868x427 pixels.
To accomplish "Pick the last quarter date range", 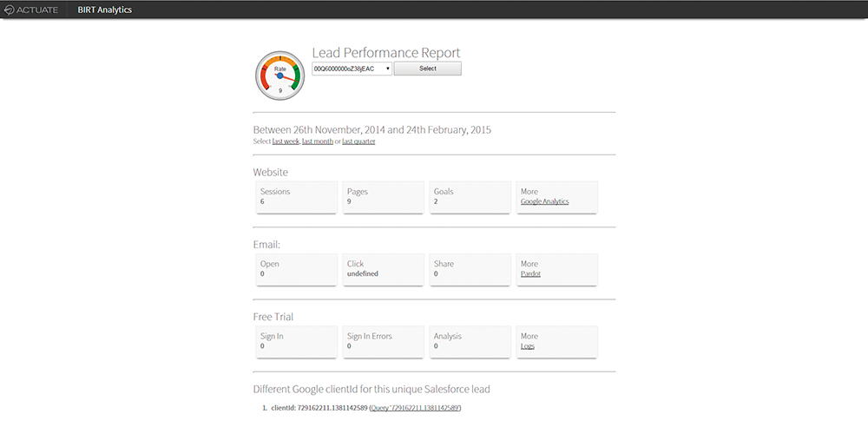I will click(x=358, y=141).
